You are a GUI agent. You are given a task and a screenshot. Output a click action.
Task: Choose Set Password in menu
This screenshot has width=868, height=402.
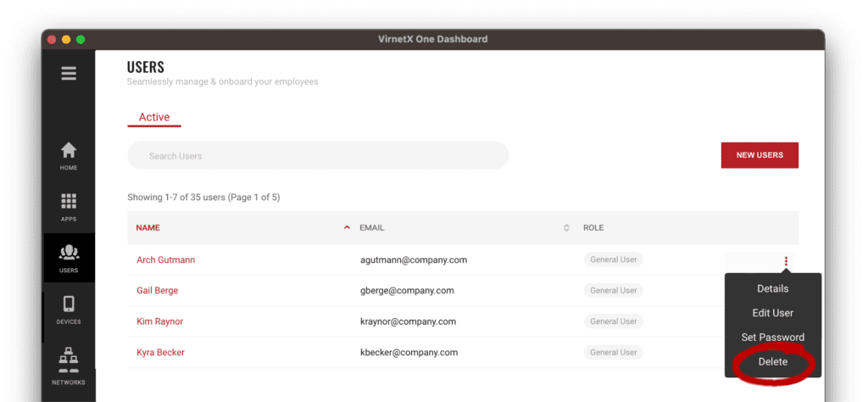point(772,338)
